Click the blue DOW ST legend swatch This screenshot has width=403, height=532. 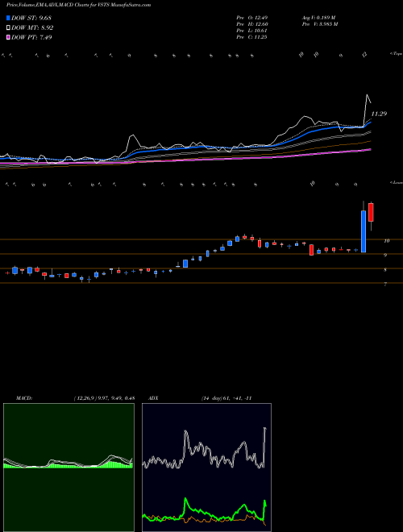pyautogui.click(x=9, y=18)
